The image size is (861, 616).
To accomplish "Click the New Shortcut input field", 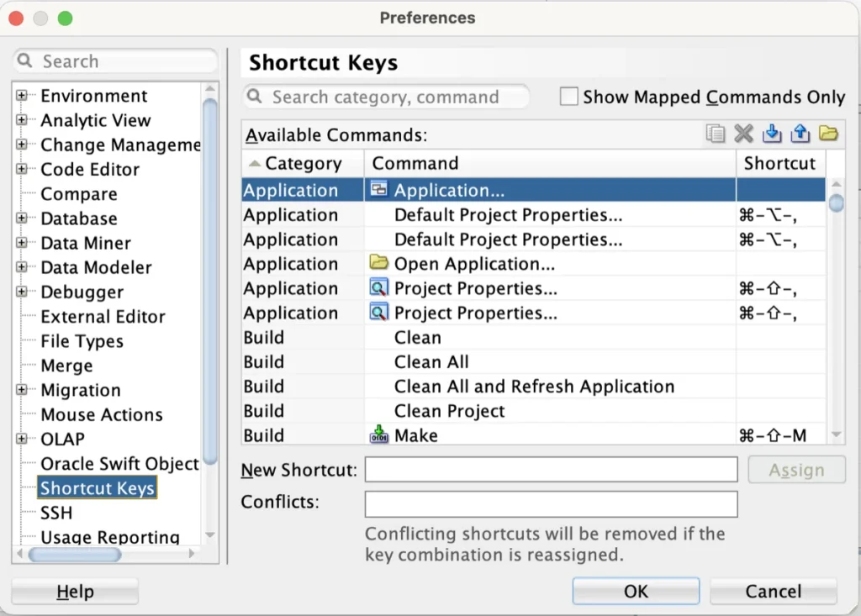I will pos(551,470).
